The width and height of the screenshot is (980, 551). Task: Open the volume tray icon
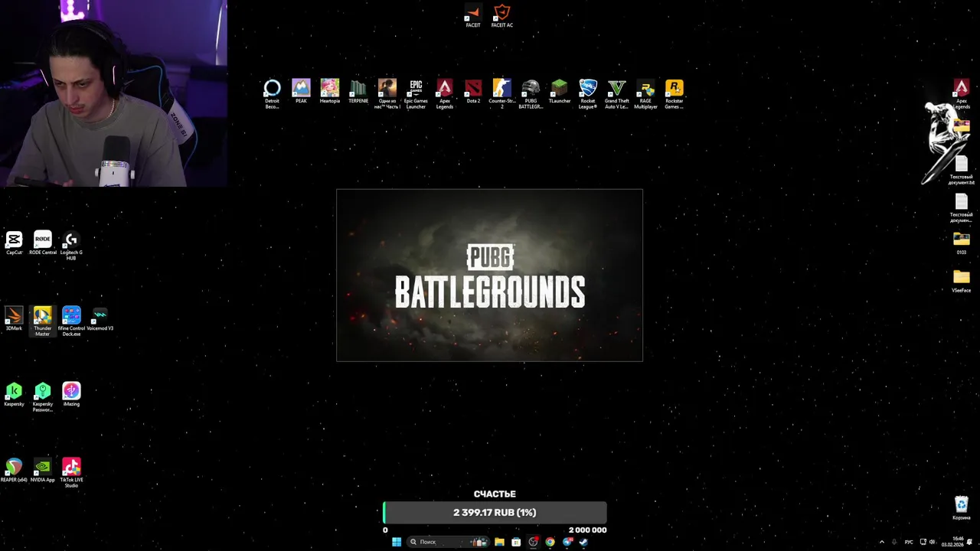933,542
